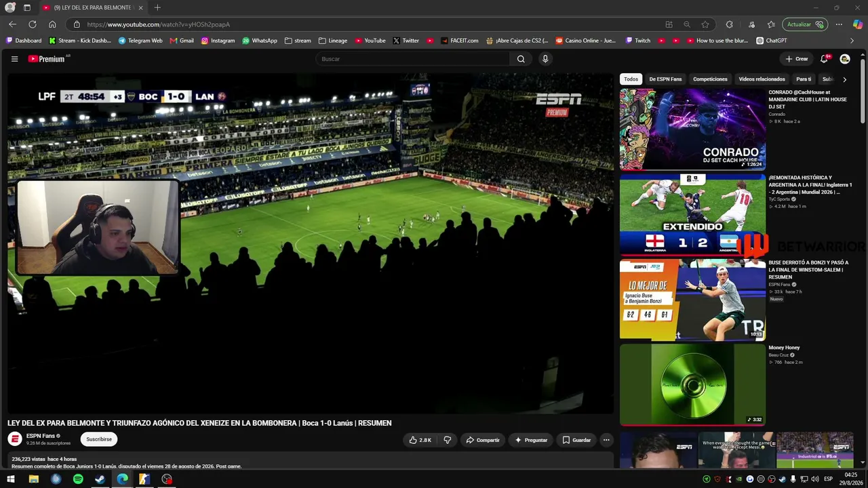Click the Boca vs Lanús video player
868x488 pixels.
[311, 243]
